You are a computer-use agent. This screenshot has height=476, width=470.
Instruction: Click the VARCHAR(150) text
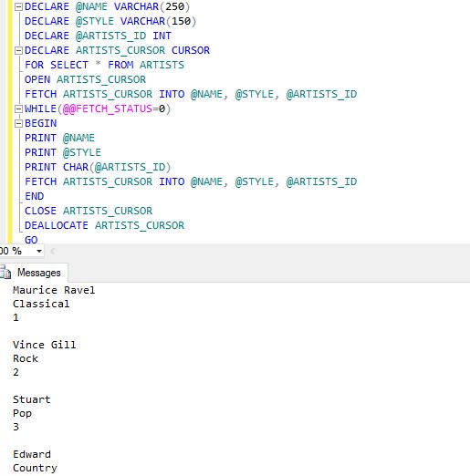coord(158,21)
